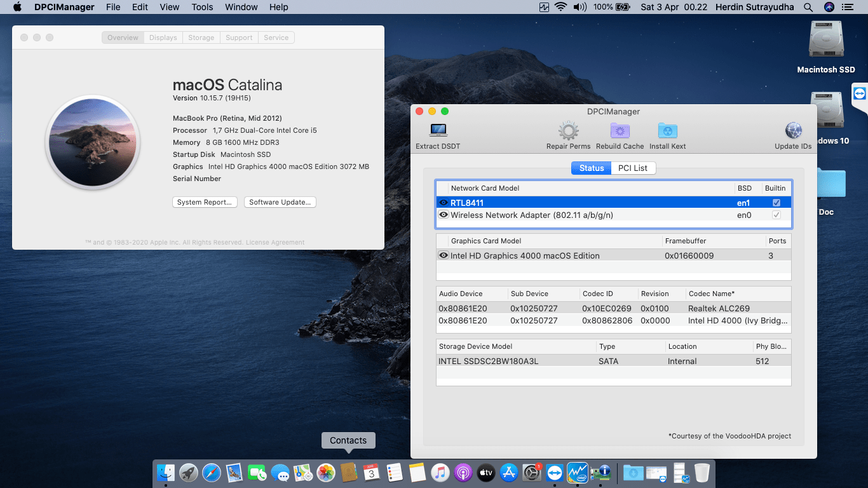Select the Status tab in DPCIManager
Viewport: 868px width, 488px height.
pos(591,168)
